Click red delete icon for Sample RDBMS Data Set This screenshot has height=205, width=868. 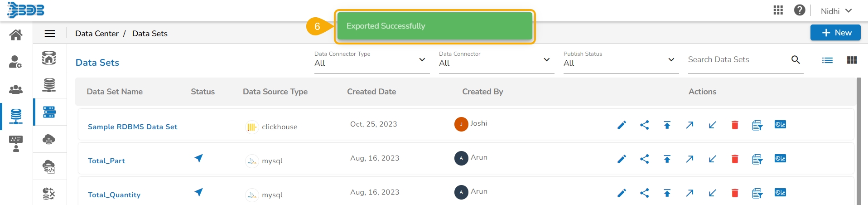735,125
